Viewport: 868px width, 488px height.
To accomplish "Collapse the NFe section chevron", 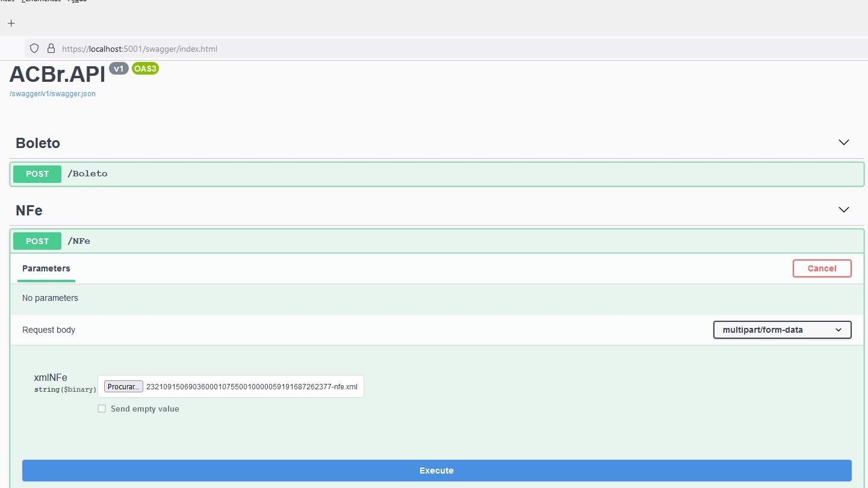I will (x=844, y=210).
